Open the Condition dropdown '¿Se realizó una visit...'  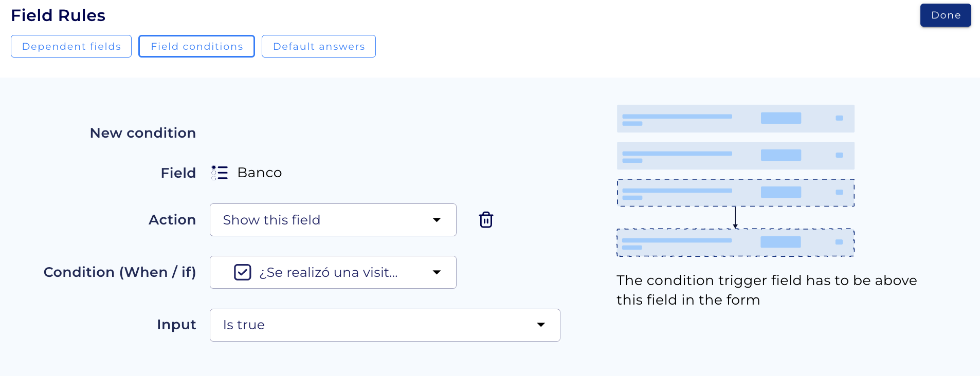point(332,272)
